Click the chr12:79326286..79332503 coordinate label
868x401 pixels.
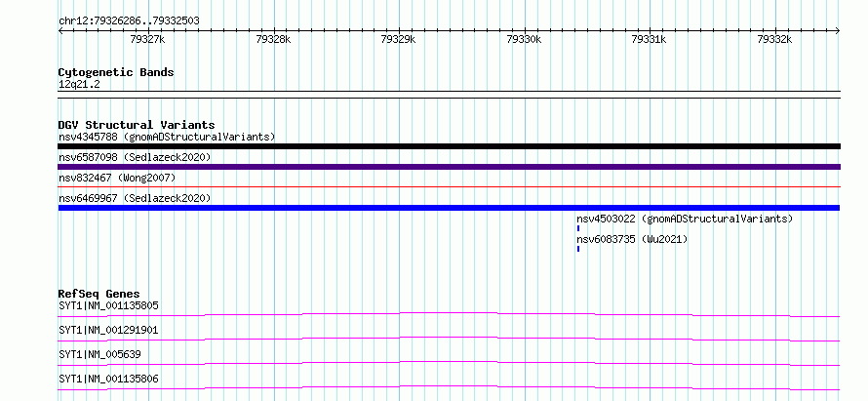(x=129, y=21)
